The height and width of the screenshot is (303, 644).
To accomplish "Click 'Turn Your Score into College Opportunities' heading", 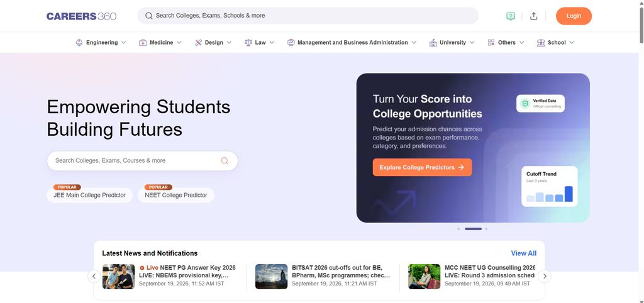I will tap(428, 106).
